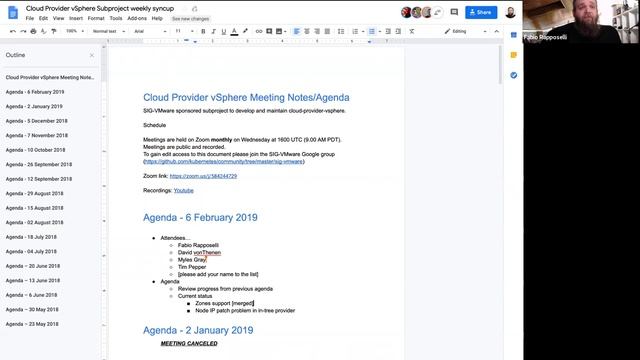Click the blue Share button
Viewport: 640px width, 360px height.
coord(481,12)
